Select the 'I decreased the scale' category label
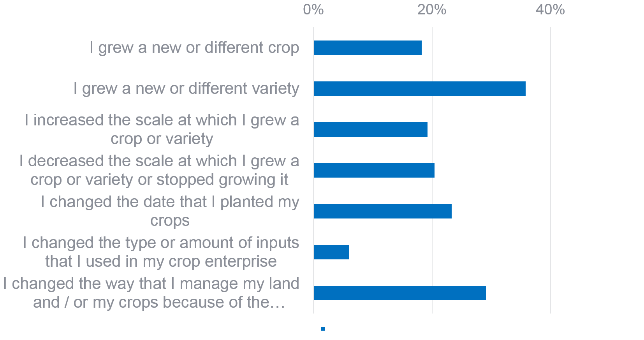Image resolution: width=644 pixels, height=340 pixels. click(159, 170)
